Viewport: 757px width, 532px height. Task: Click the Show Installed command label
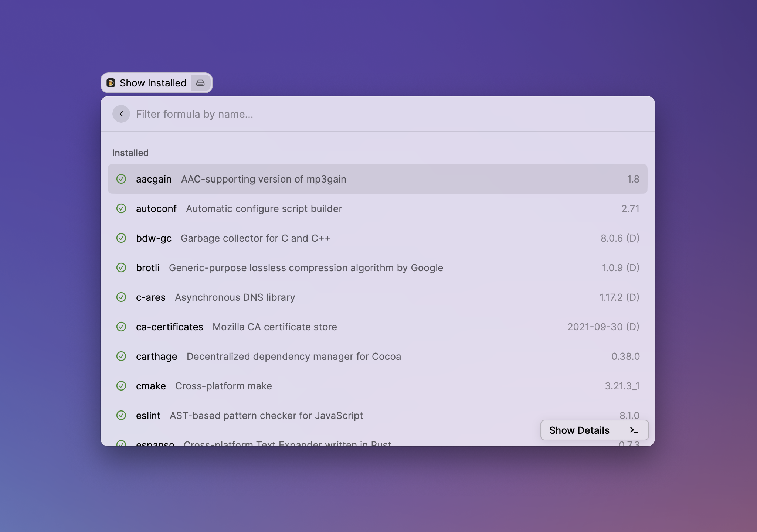pyautogui.click(x=153, y=83)
